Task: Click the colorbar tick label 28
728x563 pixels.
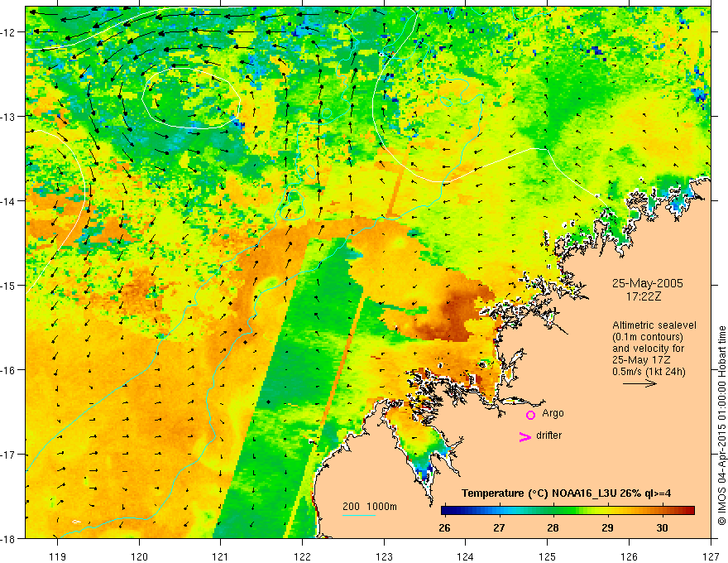Action: (553, 527)
